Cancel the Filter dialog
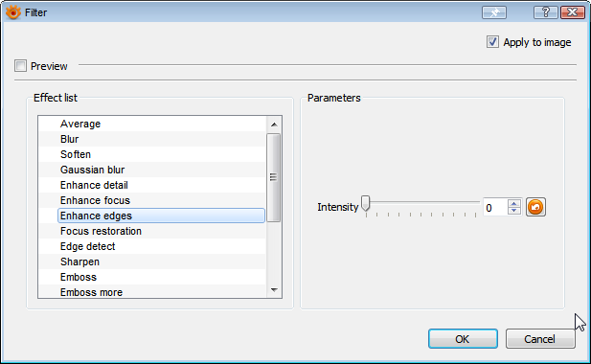Screen dimensions: 591x364 [x=540, y=339]
